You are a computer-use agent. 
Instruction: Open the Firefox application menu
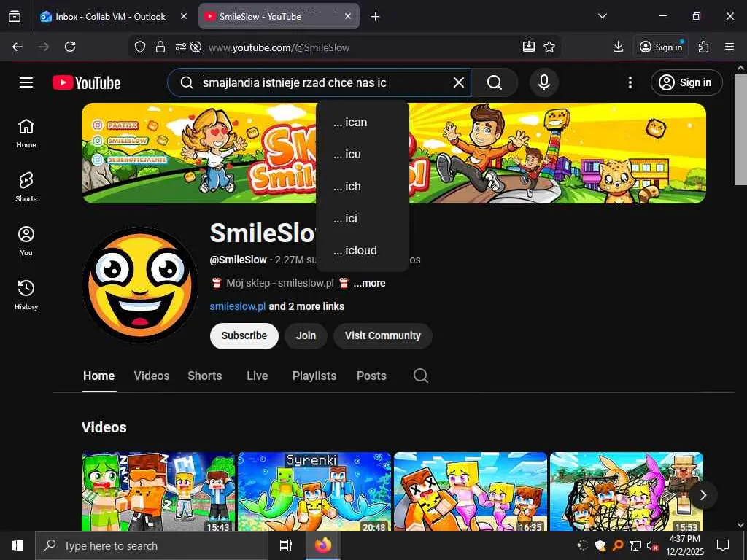pos(729,47)
